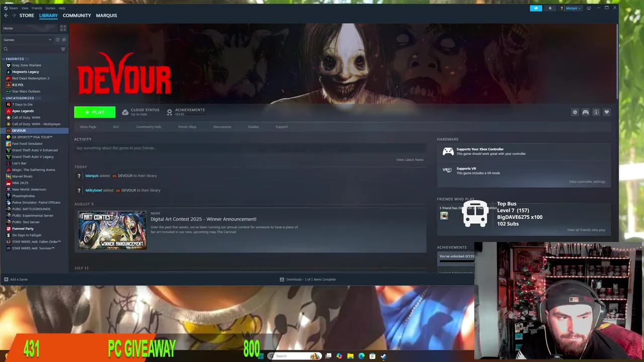Open View controller settings link
Viewport: 644px width, 362px height.
[587, 182]
